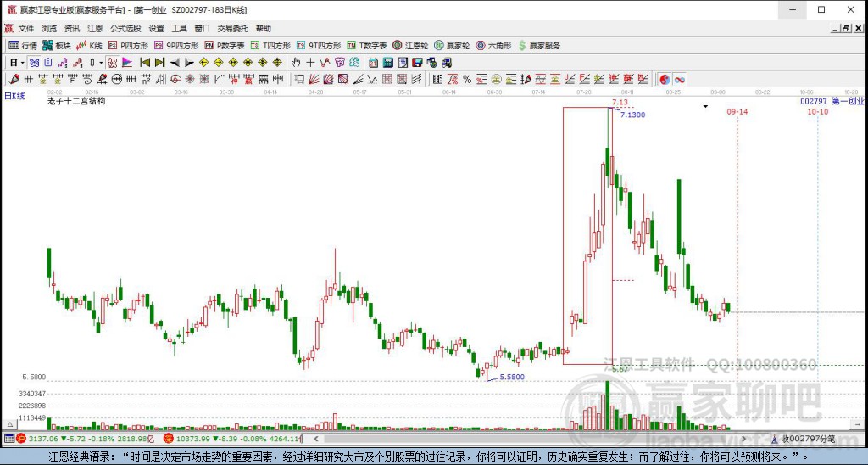
Task: Open the 9P四方形 tool
Action: pos(176,46)
